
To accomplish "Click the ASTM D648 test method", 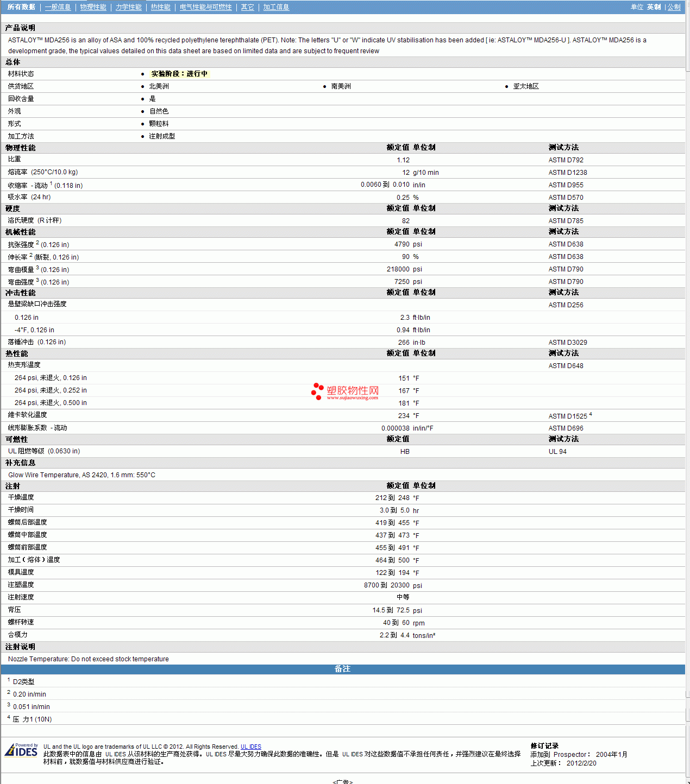I will [x=566, y=366].
